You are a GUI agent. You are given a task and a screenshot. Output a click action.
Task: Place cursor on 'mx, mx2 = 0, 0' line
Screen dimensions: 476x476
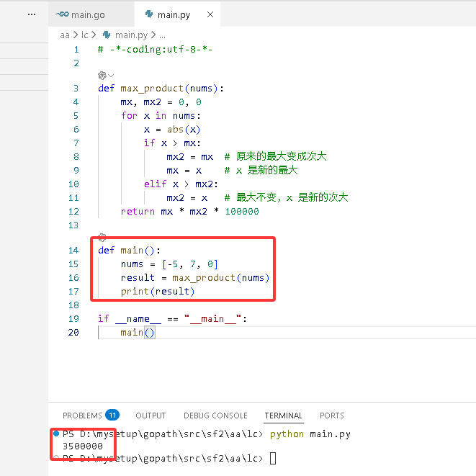(x=161, y=102)
